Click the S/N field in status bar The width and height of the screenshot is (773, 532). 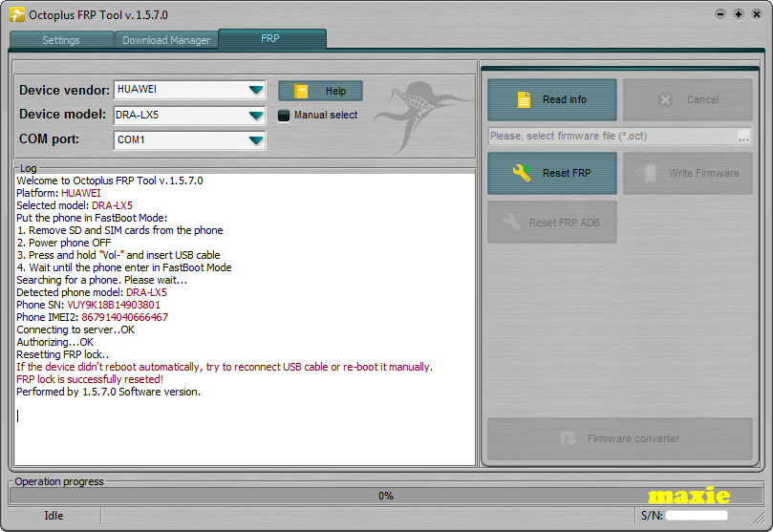tap(697, 515)
